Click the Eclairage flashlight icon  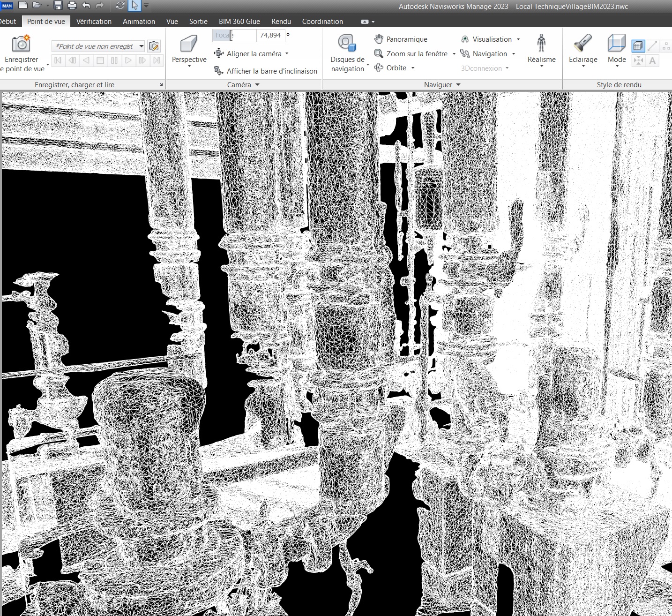pyautogui.click(x=582, y=44)
